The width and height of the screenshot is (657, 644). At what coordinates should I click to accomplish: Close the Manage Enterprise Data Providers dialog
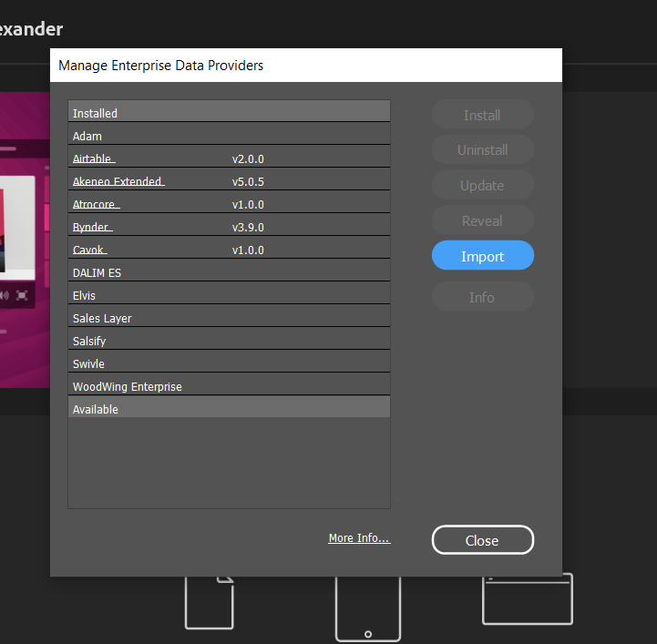[x=483, y=540]
